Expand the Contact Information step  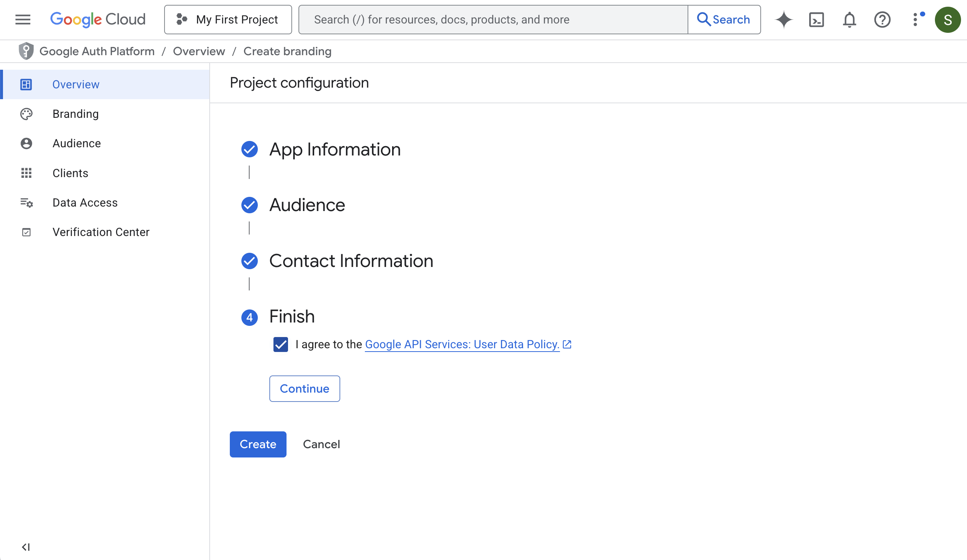(351, 261)
